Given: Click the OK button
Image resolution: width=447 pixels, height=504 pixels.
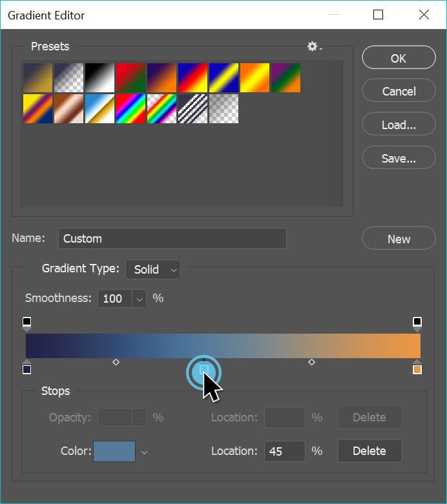Looking at the screenshot, I should click(399, 57).
